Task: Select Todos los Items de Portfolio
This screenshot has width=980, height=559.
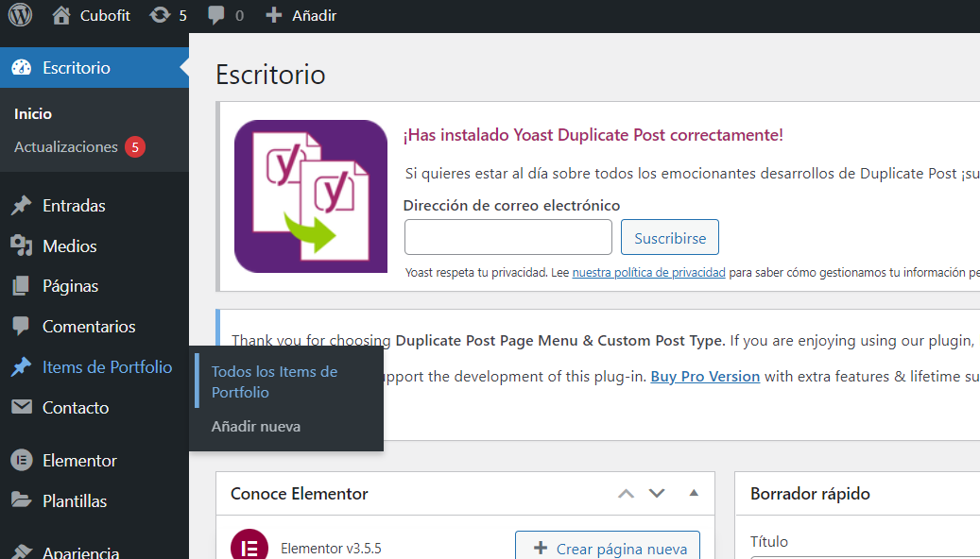Action: (x=274, y=381)
